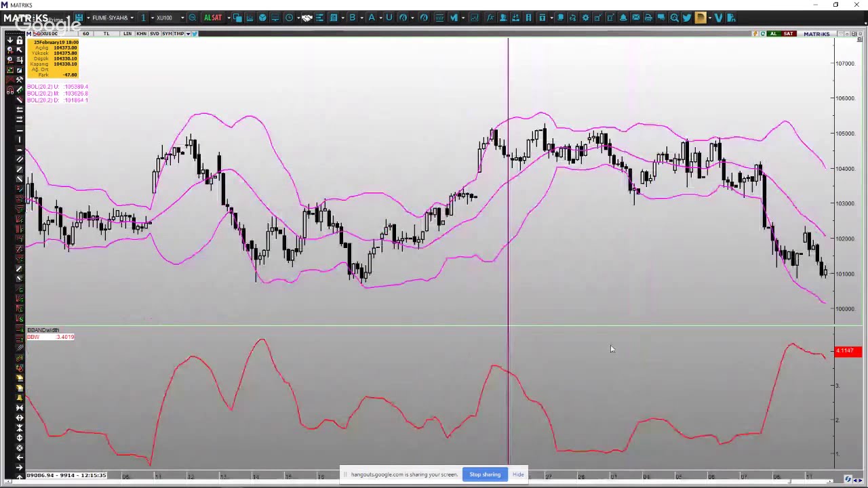Screen dimensions: 868x488
Task: Click the ALSAT order button in toolbar
Action: point(213,18)
